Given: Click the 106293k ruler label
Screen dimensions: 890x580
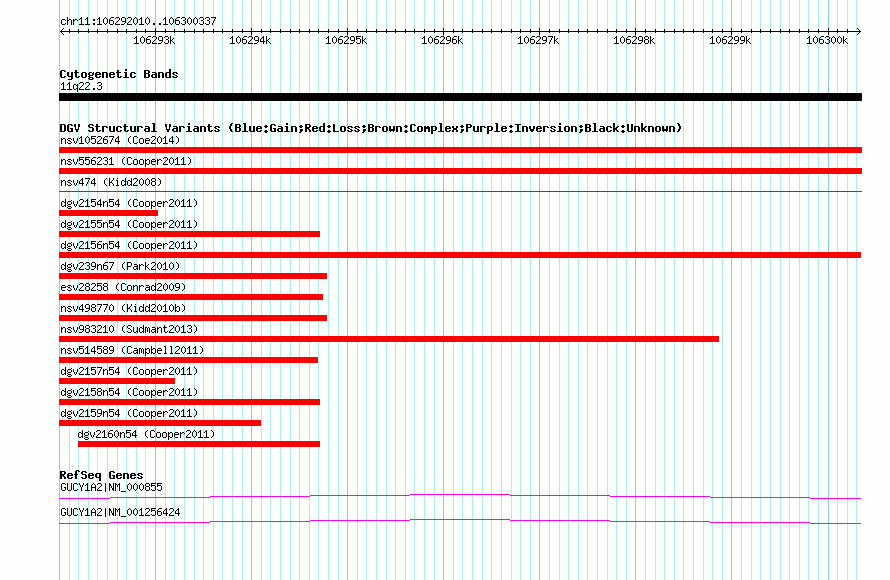Looking at the screenshot, I should point(154,40).
